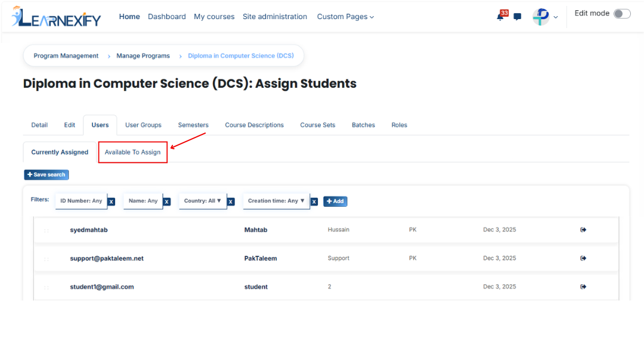Open the Custom Pages dropdown
The image size is (644, 338).
click(345, 17)
